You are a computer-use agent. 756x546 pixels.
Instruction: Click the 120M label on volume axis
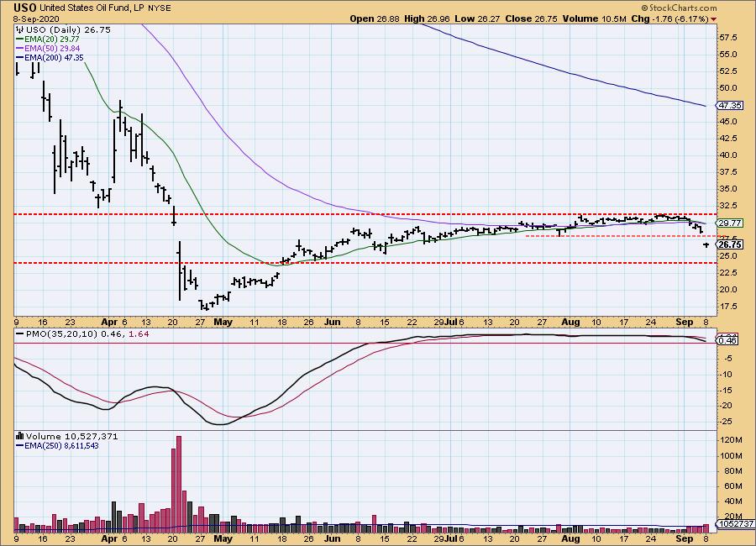tap(732, 440)
